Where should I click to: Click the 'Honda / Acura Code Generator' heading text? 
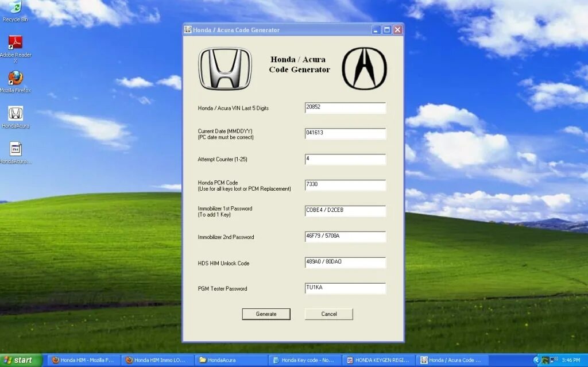299,64
